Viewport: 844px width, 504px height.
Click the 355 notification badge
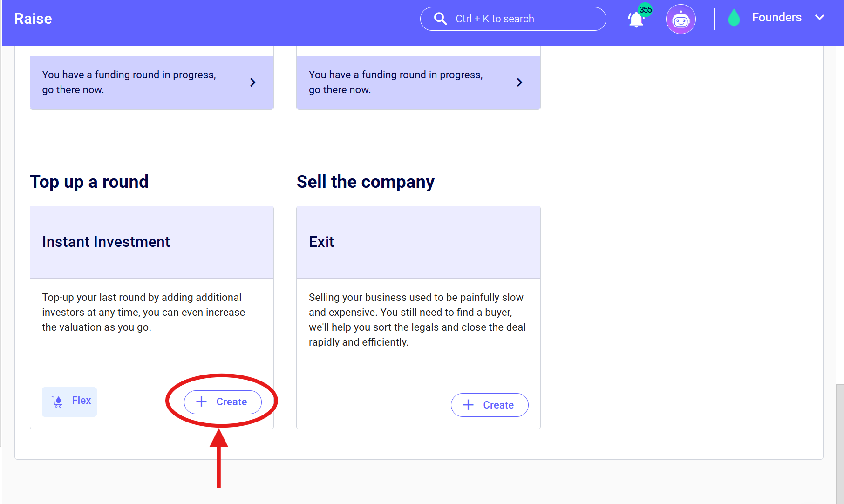(x=646, y=9)
